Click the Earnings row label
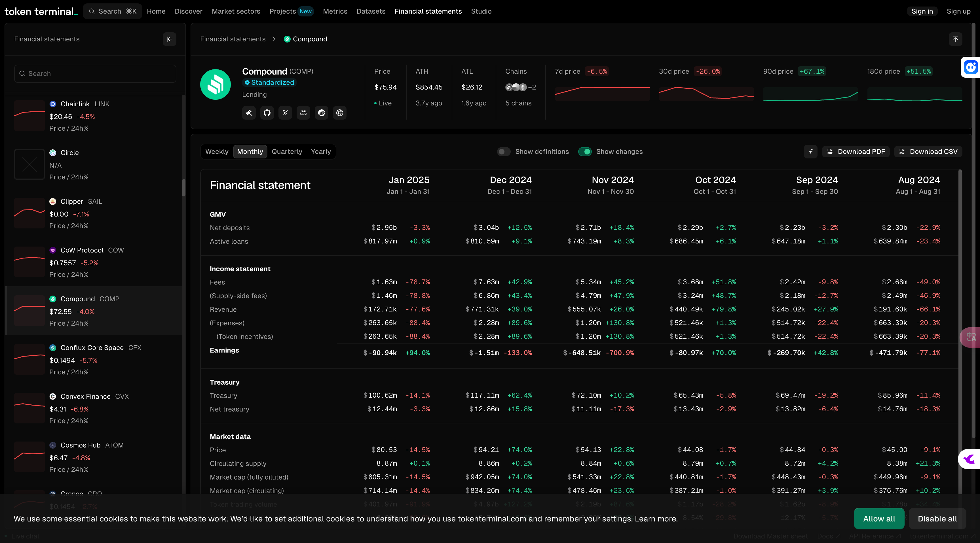The height and width of the screenshot is (543, 980). (x=224, y=350)
